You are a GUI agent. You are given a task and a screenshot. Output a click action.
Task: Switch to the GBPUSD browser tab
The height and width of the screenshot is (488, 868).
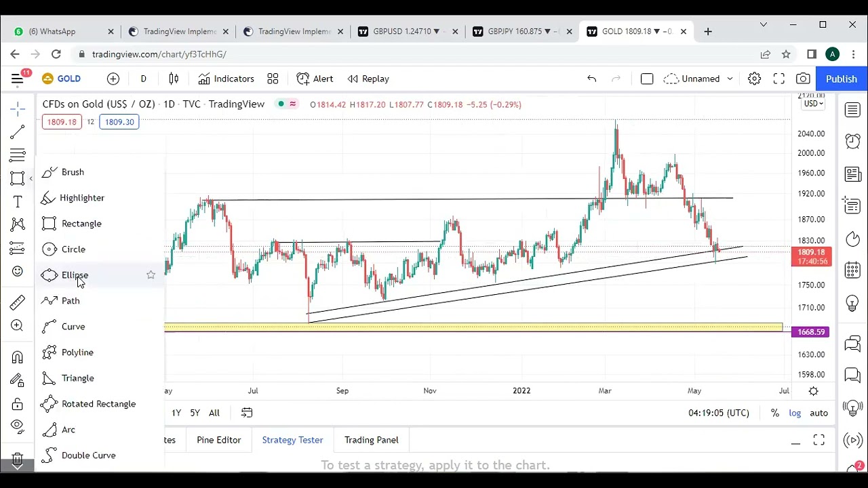(x=408, y=31)
